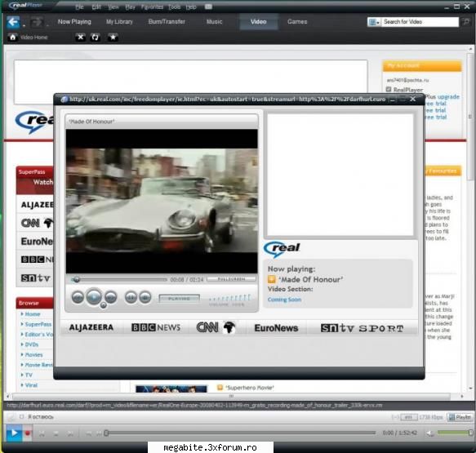Switch to the Music tab
This screenshot has height=453, width=476.
pos(214,21)
